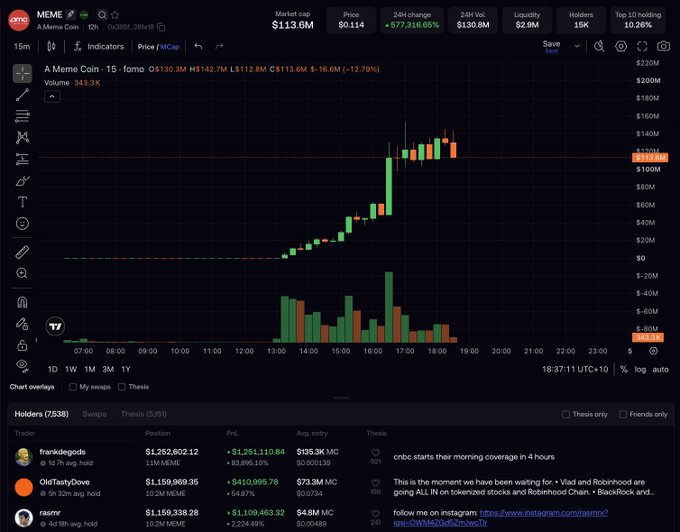Like OldTastyDove thesis heart icon
The width and height of the screenshot is (680, 532).
pos(376,483)
